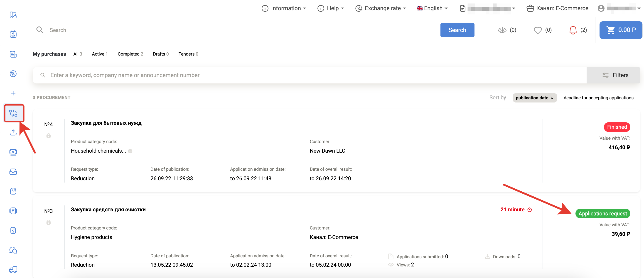The width and height of the screenshot is (644, 278).
Task: Click the Hygiene products category
Action: point(91,237)
